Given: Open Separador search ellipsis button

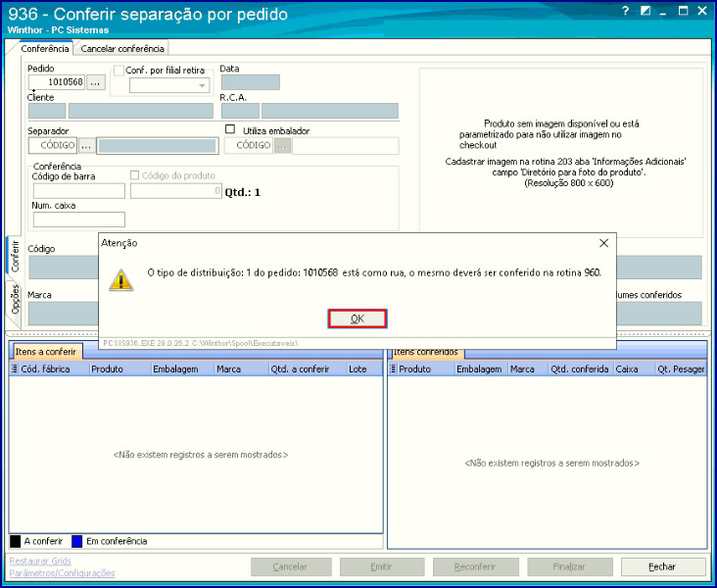Looking at the screenshot, I should [87, 145].
